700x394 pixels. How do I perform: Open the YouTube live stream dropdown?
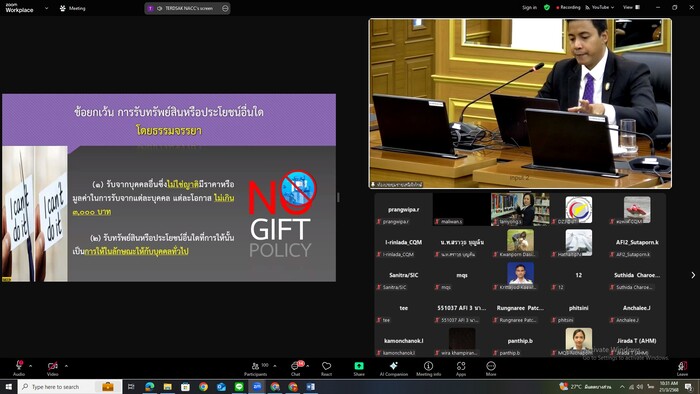[x=600, y=8]
